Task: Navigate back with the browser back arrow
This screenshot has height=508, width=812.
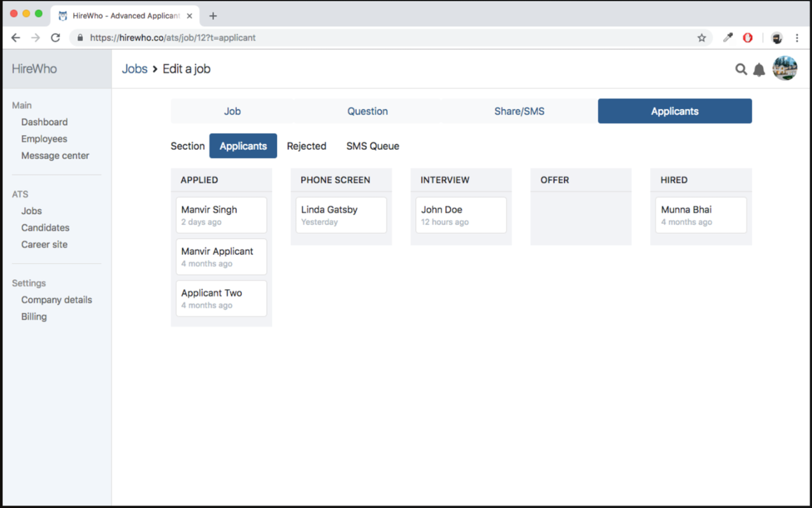Action: 15,38
